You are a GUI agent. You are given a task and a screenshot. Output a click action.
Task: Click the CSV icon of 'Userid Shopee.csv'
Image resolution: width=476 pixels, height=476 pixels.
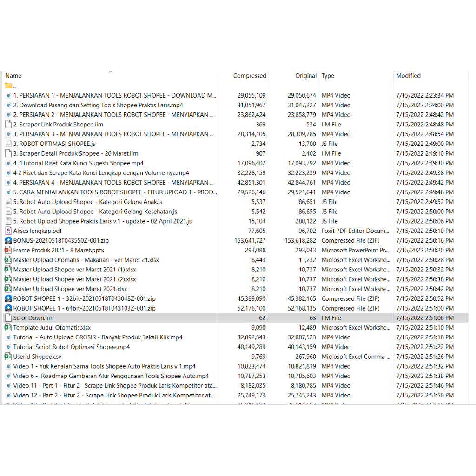[x=8, y=357]
